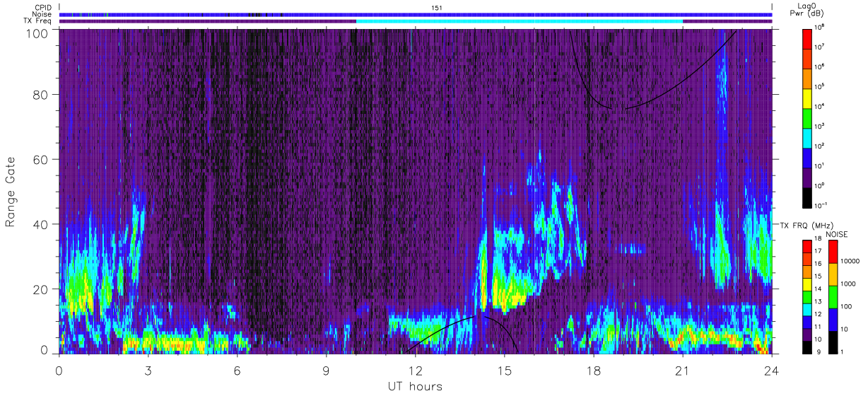Pick the cyan segment of TX FRQ colorbar
868x401 pixels.
(807, 309)
